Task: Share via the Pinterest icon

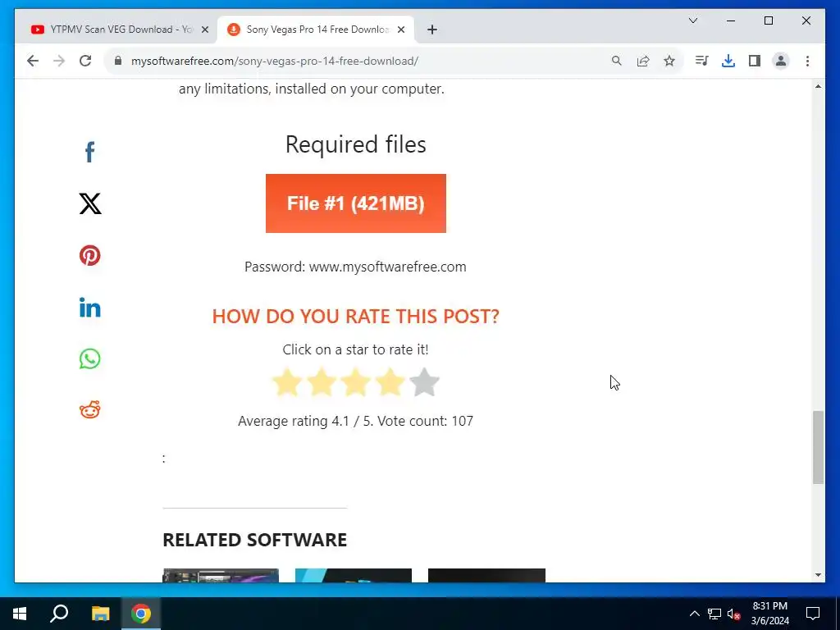Action: (90, 256)
